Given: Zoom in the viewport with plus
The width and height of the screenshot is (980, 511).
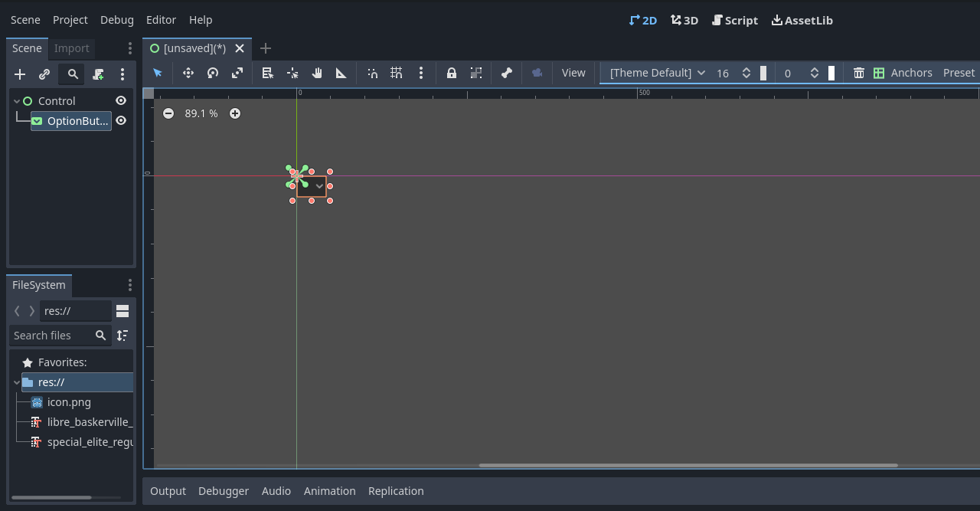Looking at the screenshot, I should [235, 113].
